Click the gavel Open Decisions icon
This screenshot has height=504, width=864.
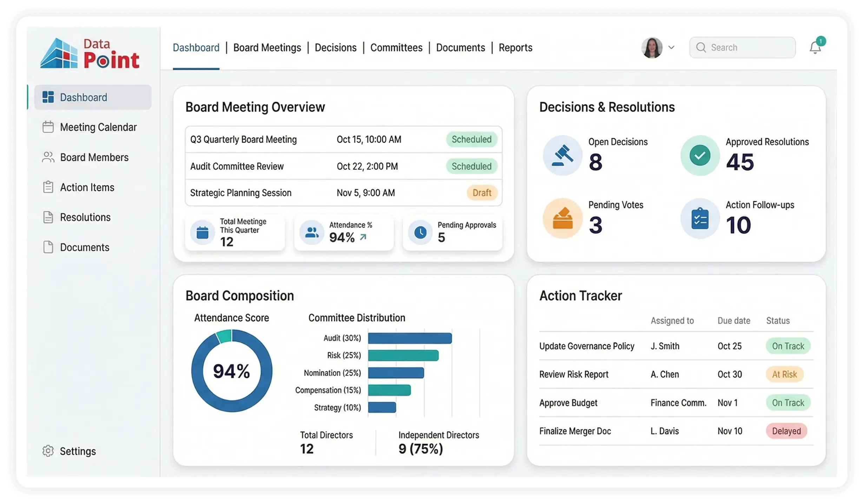(x=562, y=155)
